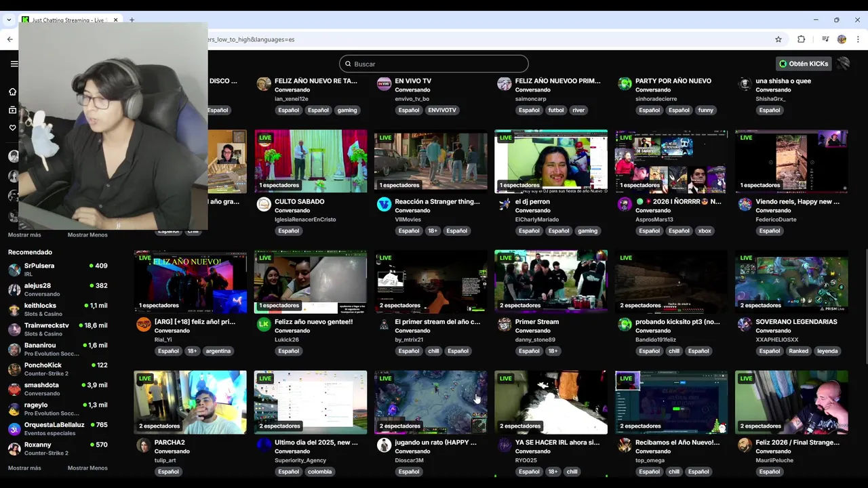Open SOVERANO LEGENDARIAS stream thumbnail

tap(791, 281)
